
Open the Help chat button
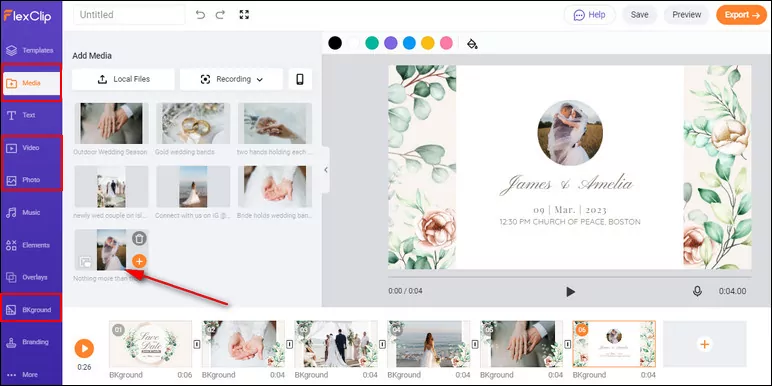point(590,15)
